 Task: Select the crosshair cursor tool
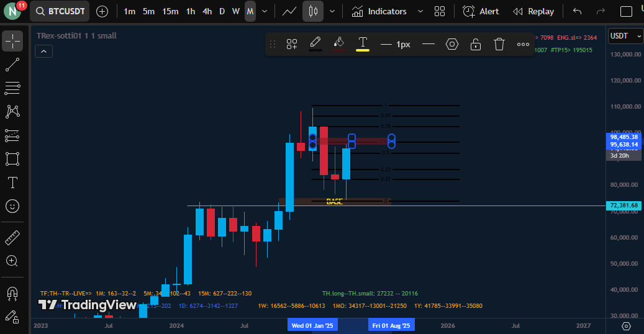tap(12, 42)
